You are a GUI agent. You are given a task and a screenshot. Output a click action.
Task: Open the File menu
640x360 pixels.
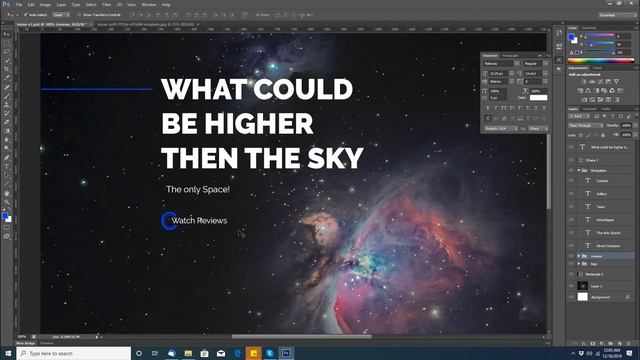(19, 4)
